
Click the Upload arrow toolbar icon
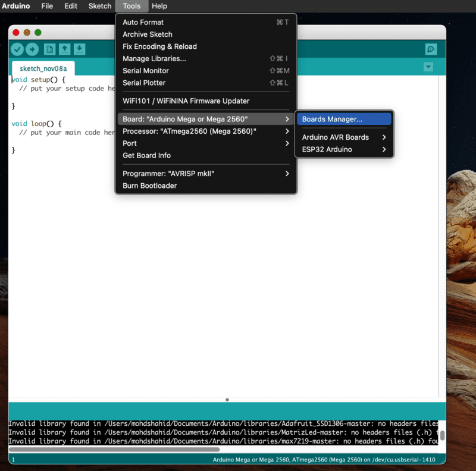[32, 49]
